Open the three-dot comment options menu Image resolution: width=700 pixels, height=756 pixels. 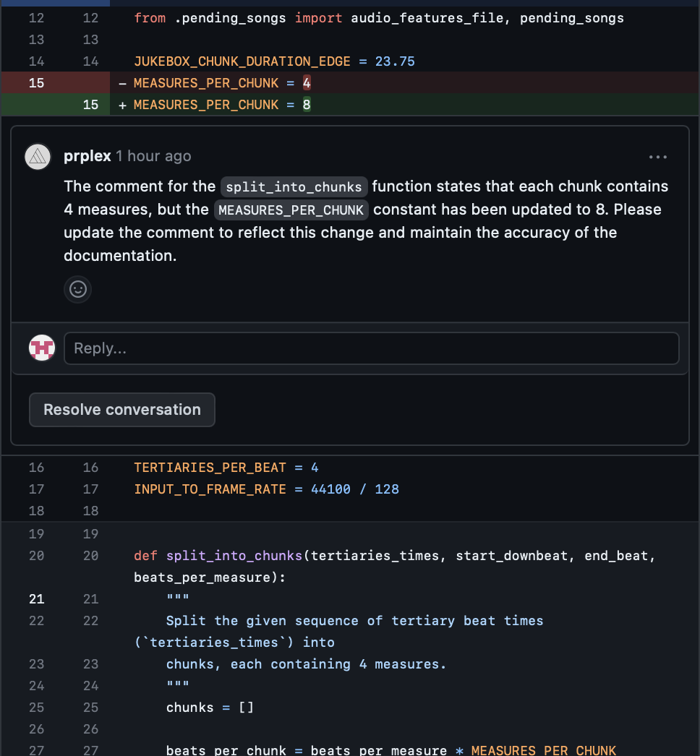pyautogui.click(x=657, y=157)
